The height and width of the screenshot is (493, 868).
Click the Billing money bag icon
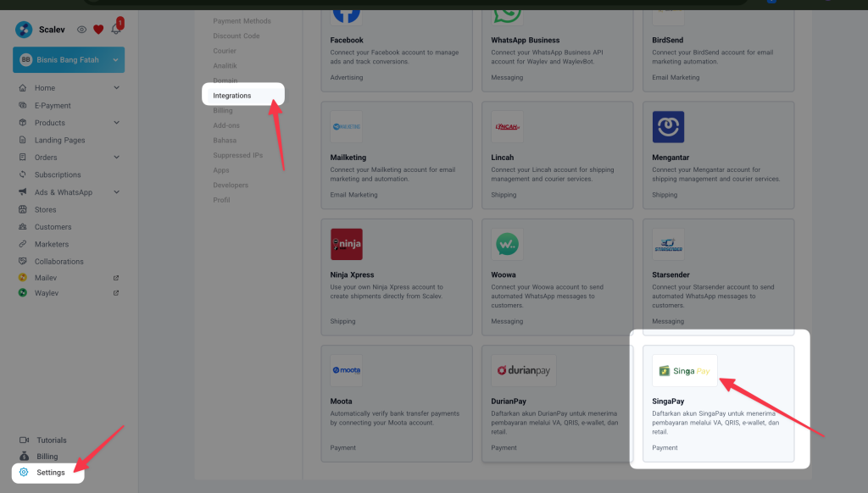click(x=24, y=456)
